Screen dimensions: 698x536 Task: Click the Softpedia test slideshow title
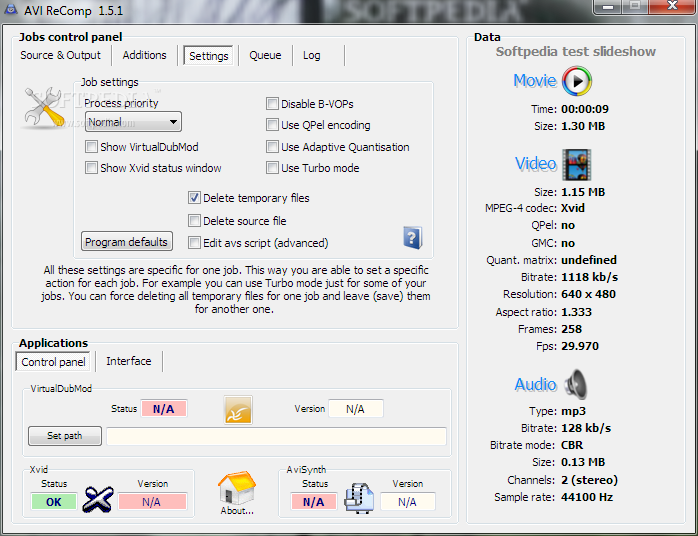(576, 52)
